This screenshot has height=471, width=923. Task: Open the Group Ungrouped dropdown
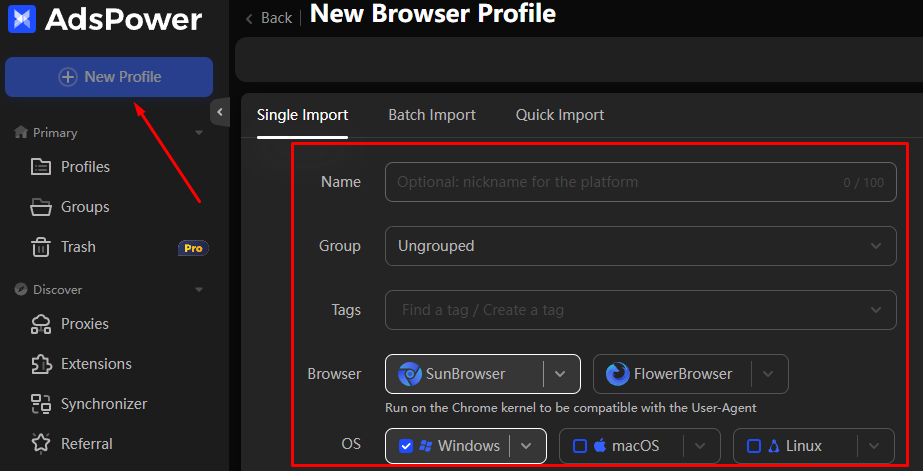click(640, 246)
